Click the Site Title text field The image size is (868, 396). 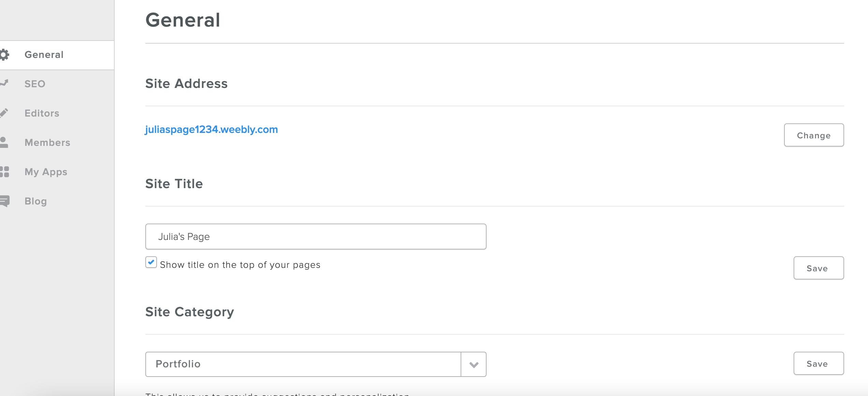point(316,237)
